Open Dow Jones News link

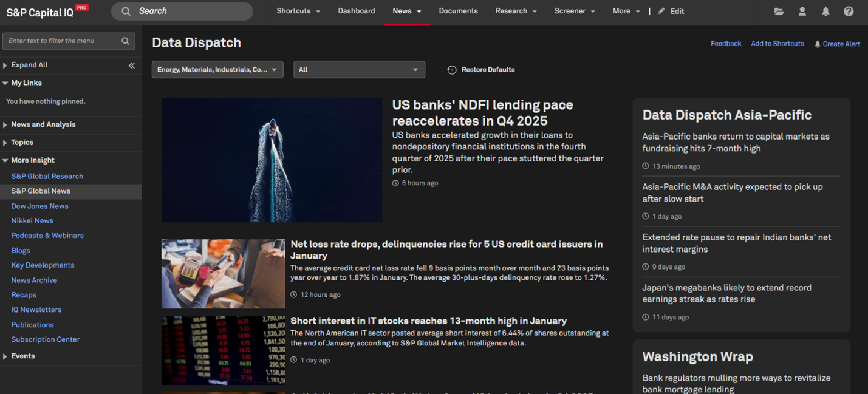39,206
